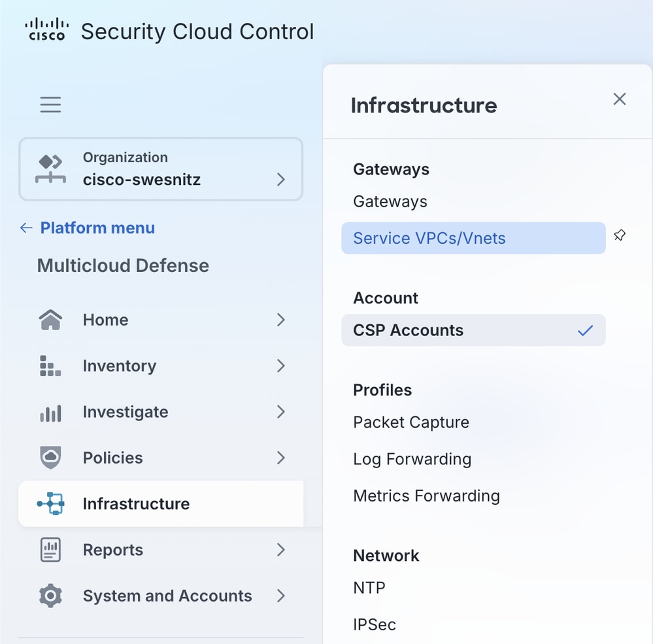Click the Infrastructure network icon
The image size is (653, 644).
50,503
